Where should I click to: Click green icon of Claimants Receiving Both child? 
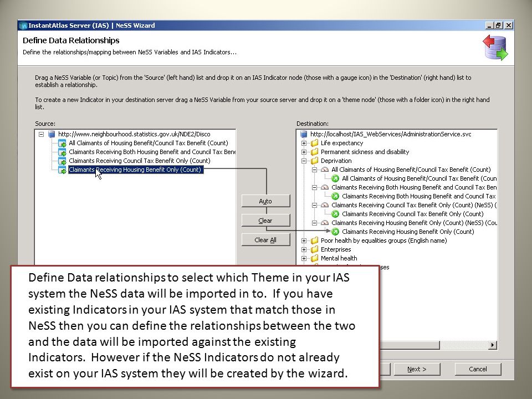pos(335,196)
